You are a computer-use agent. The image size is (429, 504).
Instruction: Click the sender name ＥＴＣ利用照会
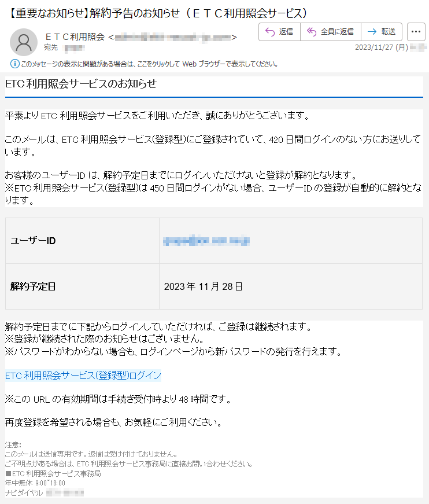coord(75,37)
